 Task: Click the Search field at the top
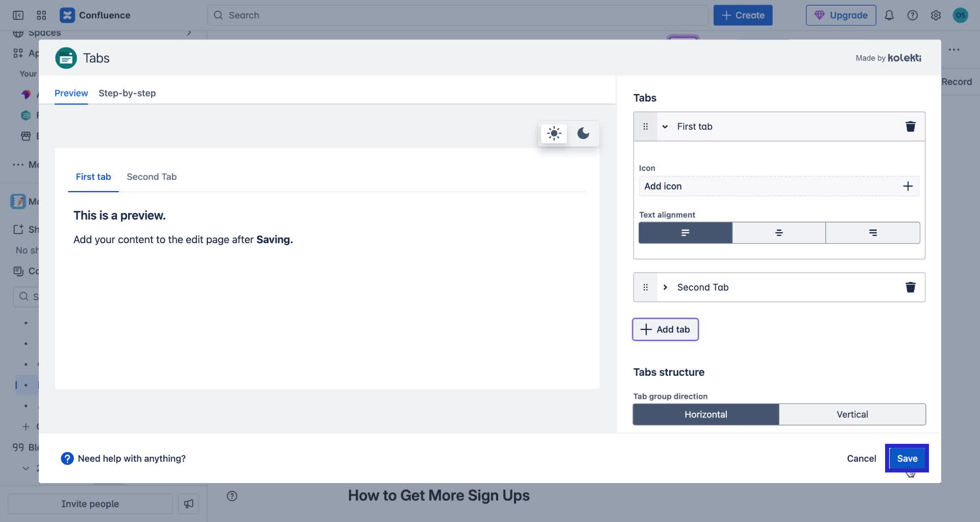[x=457, y=15]
